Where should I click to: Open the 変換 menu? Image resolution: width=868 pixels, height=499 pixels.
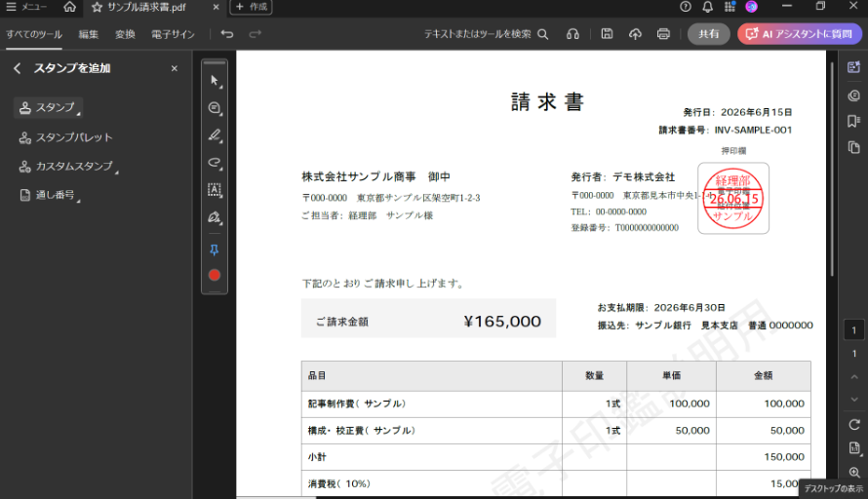(x=125, y=34)
